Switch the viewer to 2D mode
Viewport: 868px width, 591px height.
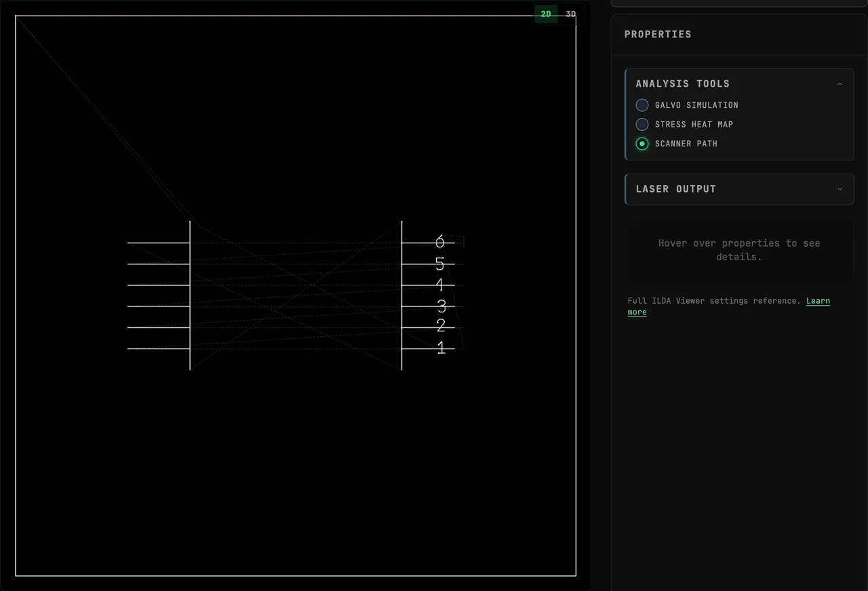click(x=546, y=14)
